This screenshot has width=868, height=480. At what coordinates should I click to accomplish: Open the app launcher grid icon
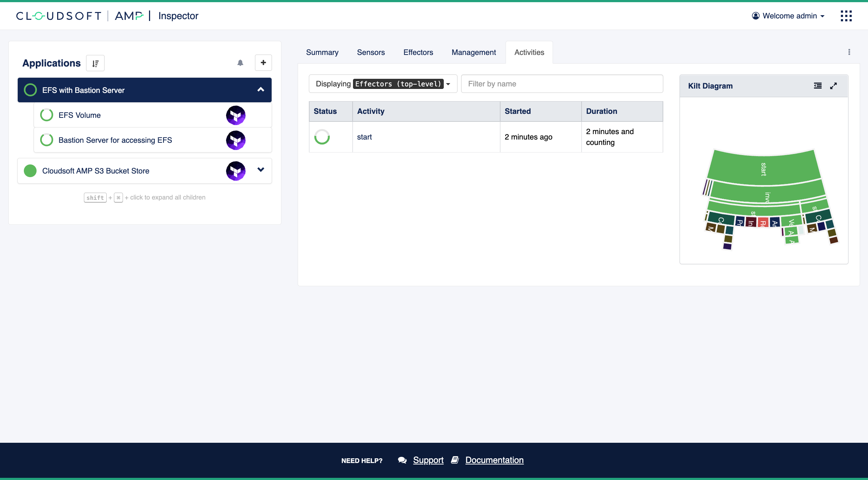coord(846,16)
